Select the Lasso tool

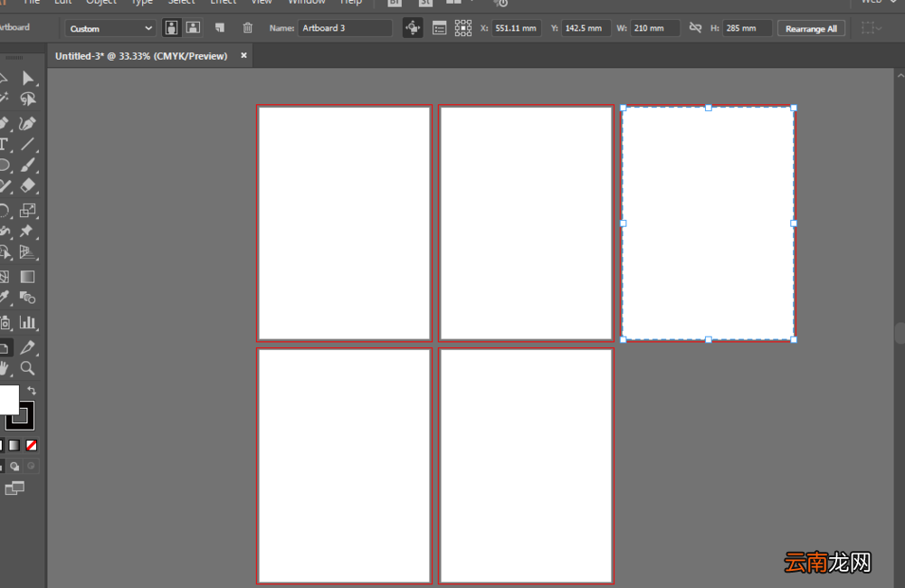tap(27, 100)
